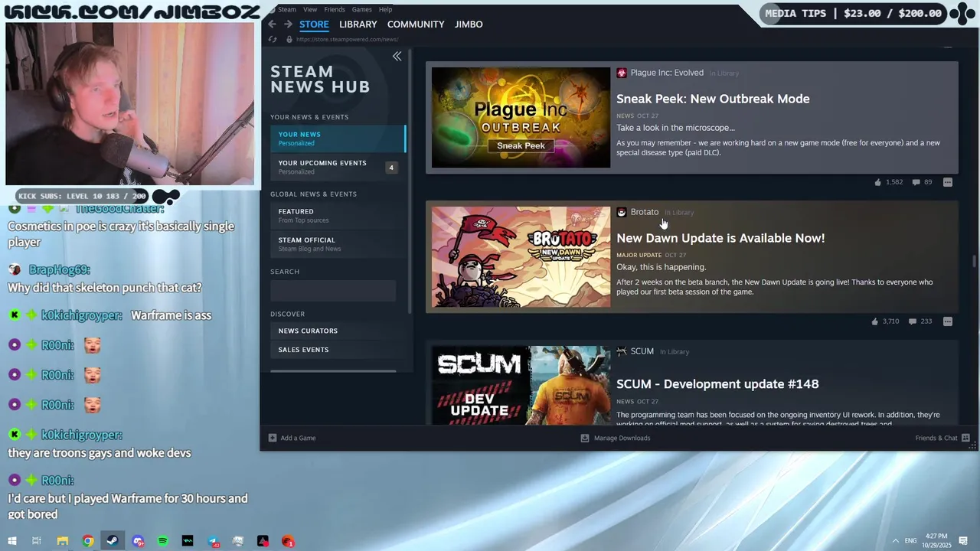Click the news hub search box
The width and height of the screenshot is (980, 551).
click(333, 291)
